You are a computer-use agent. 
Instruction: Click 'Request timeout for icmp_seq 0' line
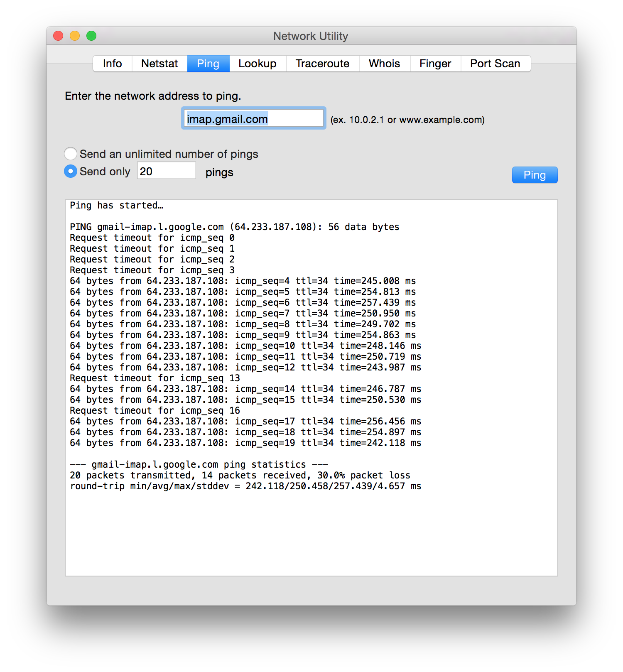[152, 238]
